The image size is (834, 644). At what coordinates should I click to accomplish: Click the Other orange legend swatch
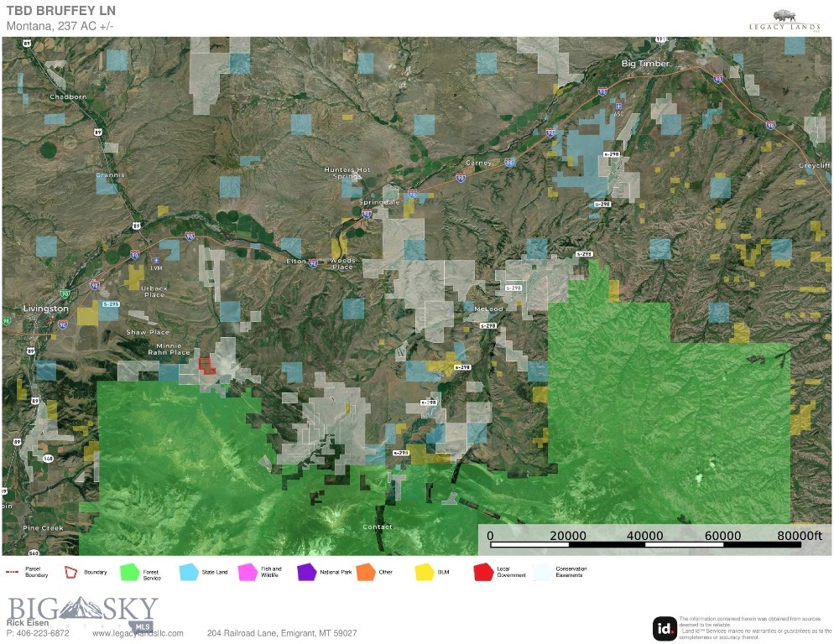click(x=364, y=572)
